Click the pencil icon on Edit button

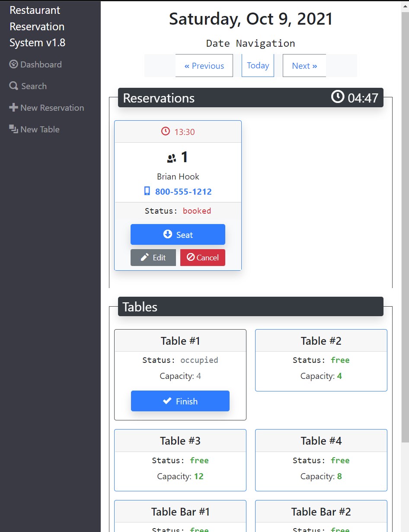click(x=145, y=257)
